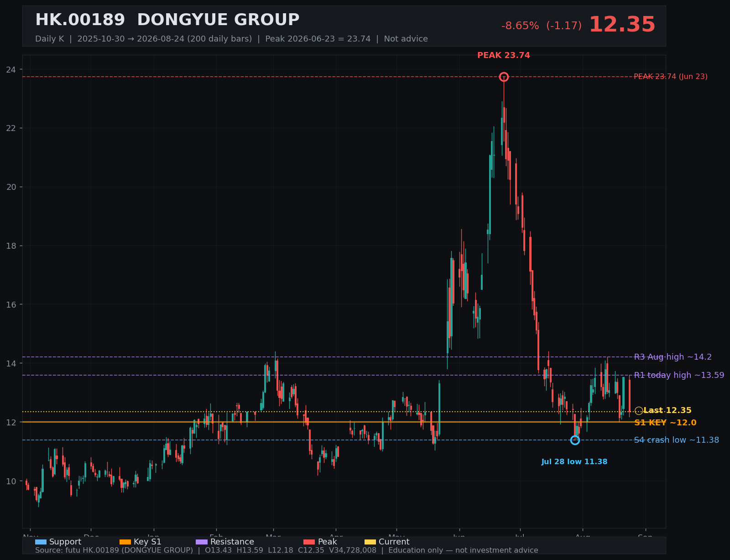Image resolution: width=730 pixels, height=560 pixels.
Task: Click the y-axis tick label 12
Action: (x=11, y=422)
